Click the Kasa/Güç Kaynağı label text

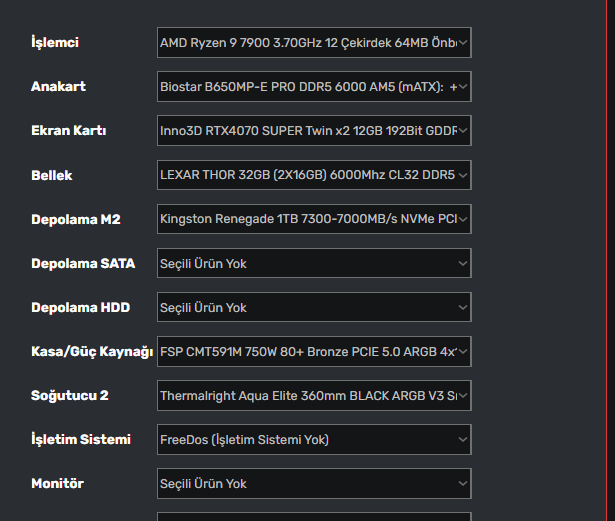click(91, 351)
